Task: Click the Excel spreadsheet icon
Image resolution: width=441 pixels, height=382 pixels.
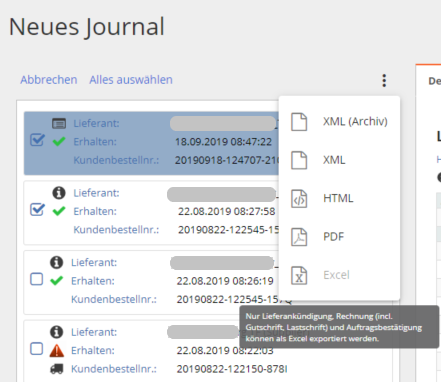Action: pos(299,275)
